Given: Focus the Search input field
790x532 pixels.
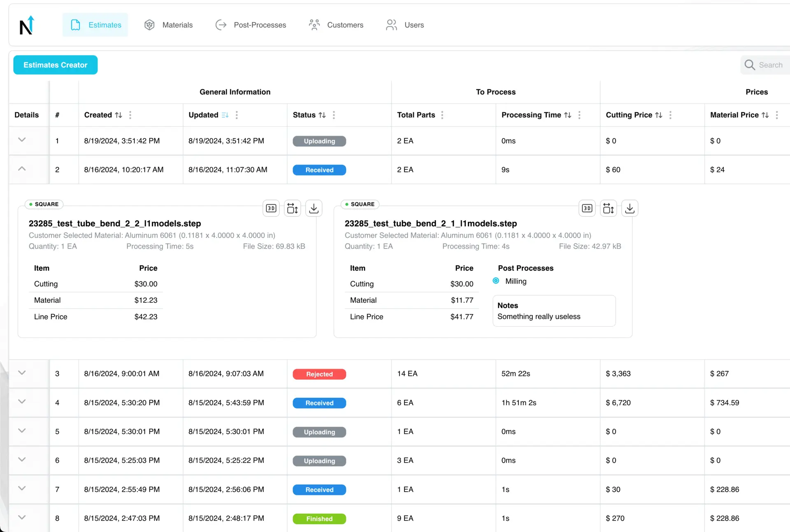Looking at the screenshot, I should pos(771,65).
